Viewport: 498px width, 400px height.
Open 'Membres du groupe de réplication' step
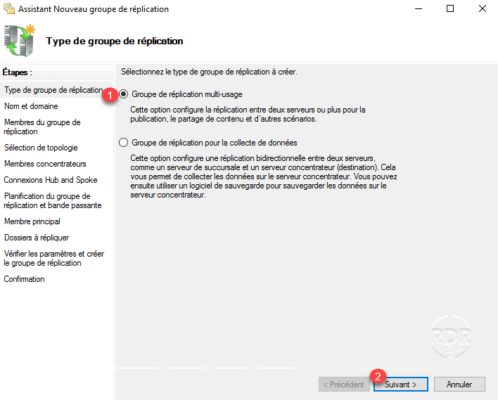click(x=42, y=127)
